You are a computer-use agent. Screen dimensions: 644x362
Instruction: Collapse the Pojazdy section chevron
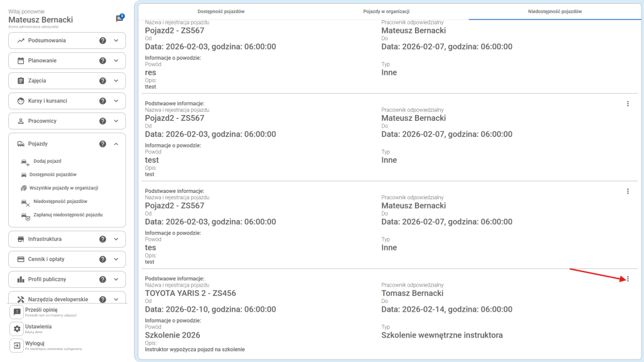[116, 144]
